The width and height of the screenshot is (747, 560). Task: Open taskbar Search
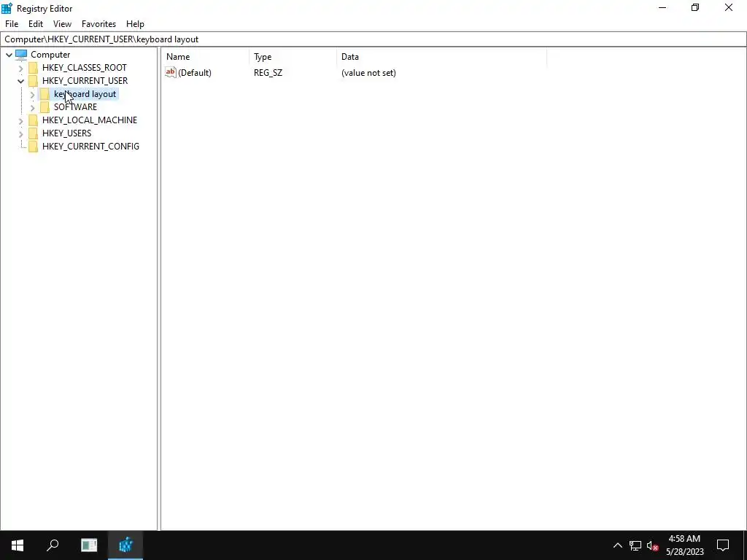53,545
